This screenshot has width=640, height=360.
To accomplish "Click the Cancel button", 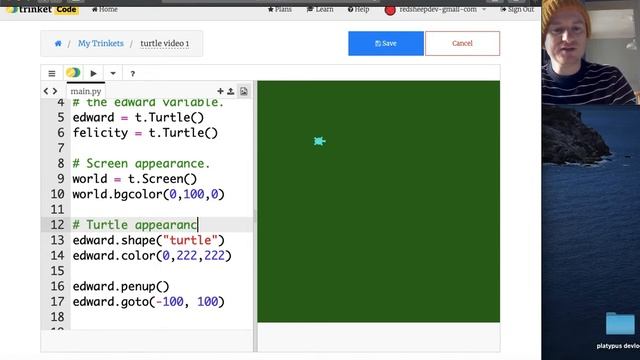I will (x=462, y=43).
